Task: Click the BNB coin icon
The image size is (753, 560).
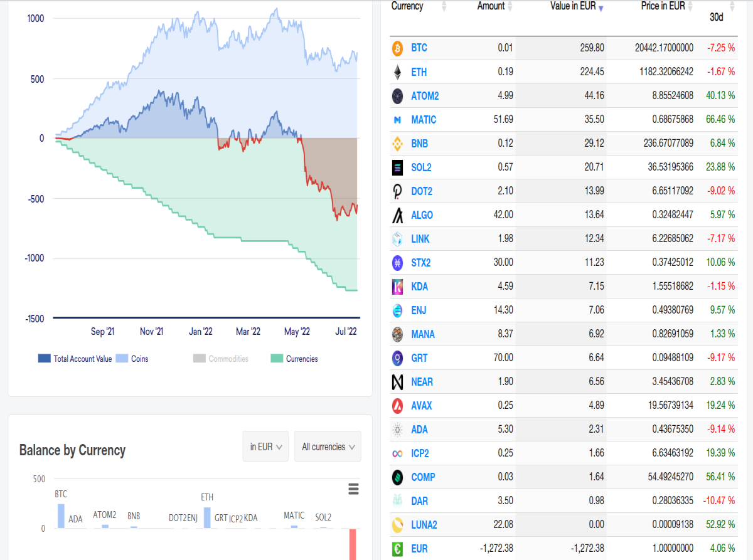Action: (397, 144)
